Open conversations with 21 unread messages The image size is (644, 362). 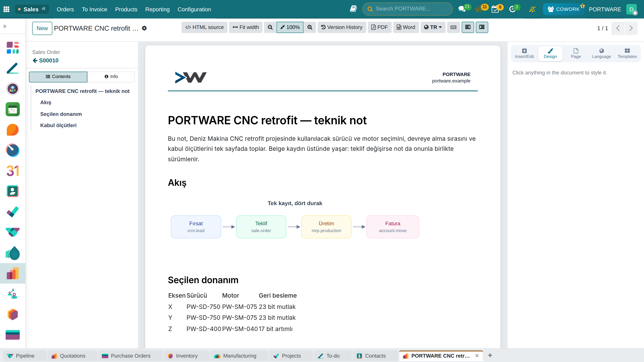tap(462, 9)
